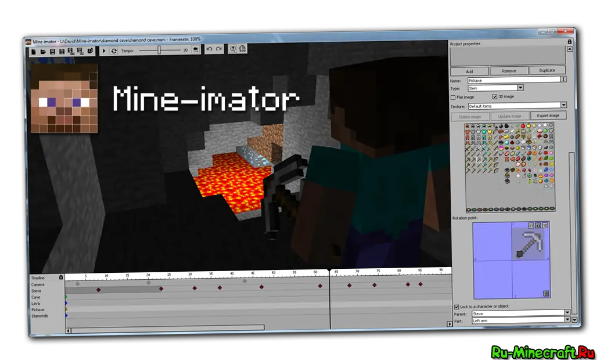
Task: Create a new project with the blank page icon
Action: click(x=34, y=52)
